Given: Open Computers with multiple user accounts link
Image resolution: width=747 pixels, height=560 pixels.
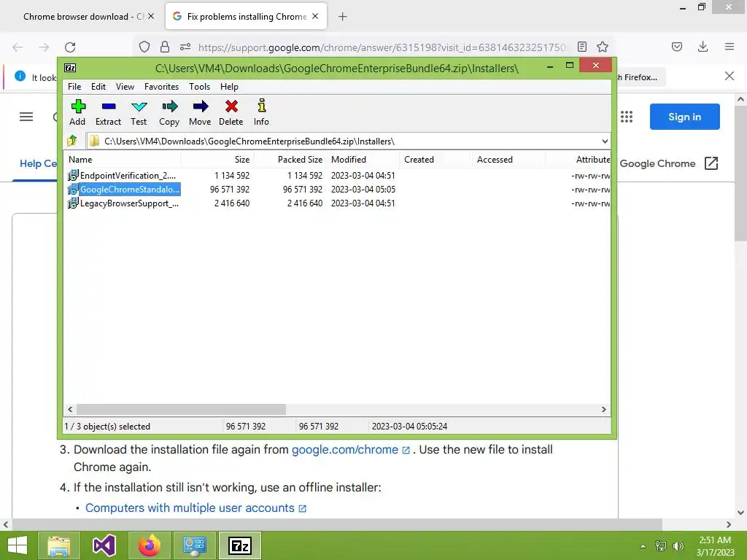Looking at the screenshot, I should coord(196,508).
